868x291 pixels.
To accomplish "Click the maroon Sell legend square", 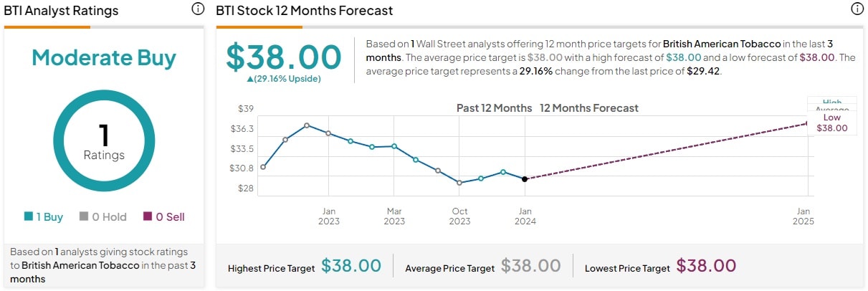I will pyautogui.click(x=147, y=216).
